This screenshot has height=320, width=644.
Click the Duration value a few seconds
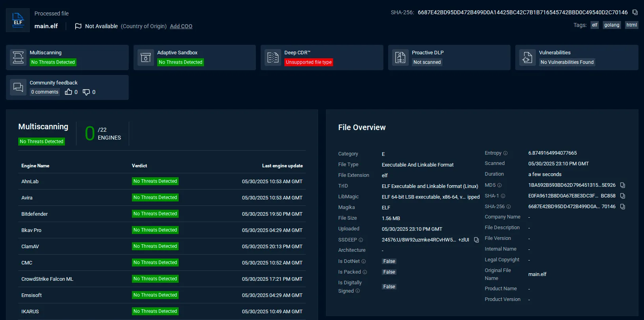[545, 174]
